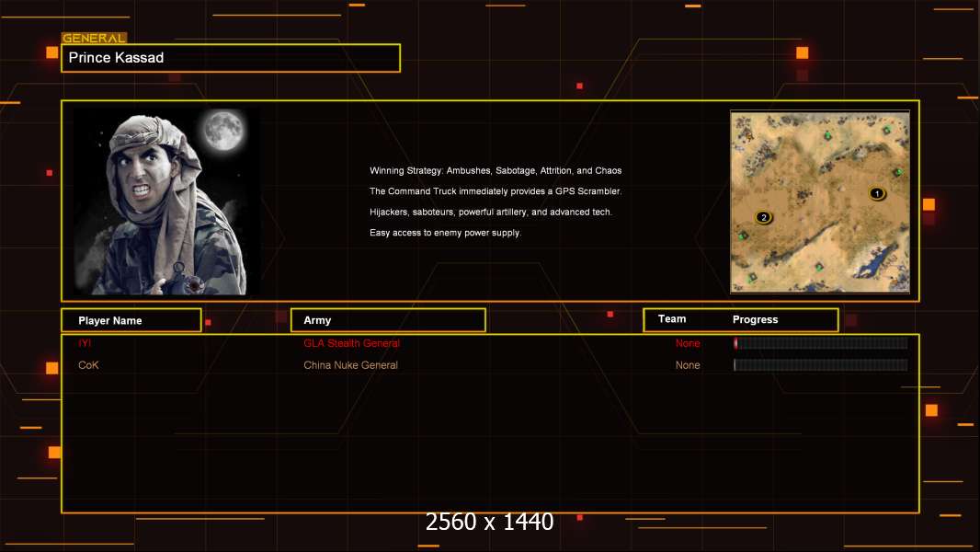Click the Player Name column header
The width and height of the screenshot is (980, 552).
pyautogui.click(x=131, y=320)
